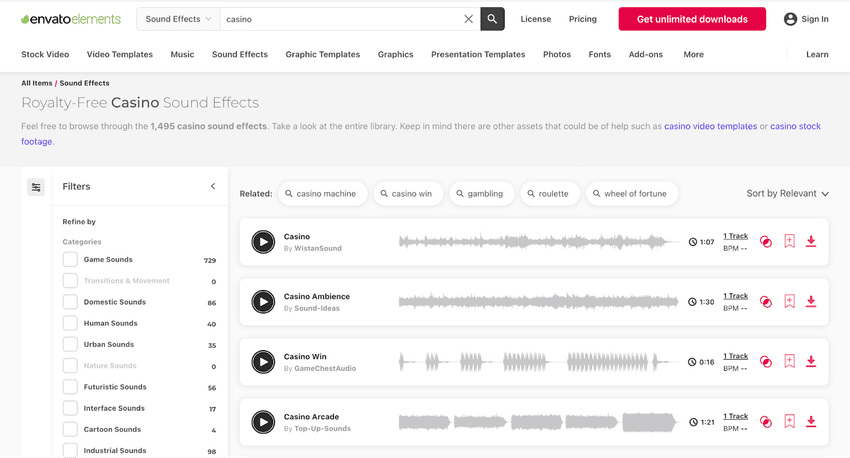Find similar items for Casino Win
Viewport: 850px width, 458px height.
(765, 362)
